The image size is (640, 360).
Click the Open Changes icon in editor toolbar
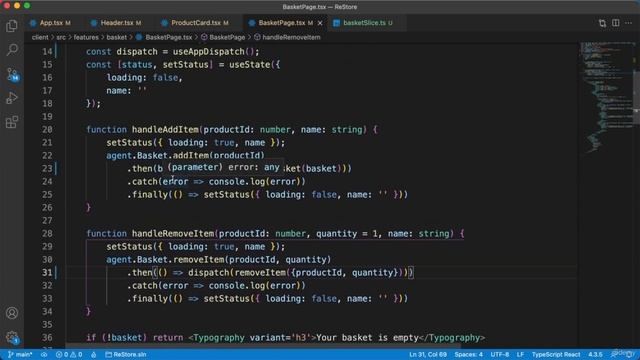(x=602, y=23)
